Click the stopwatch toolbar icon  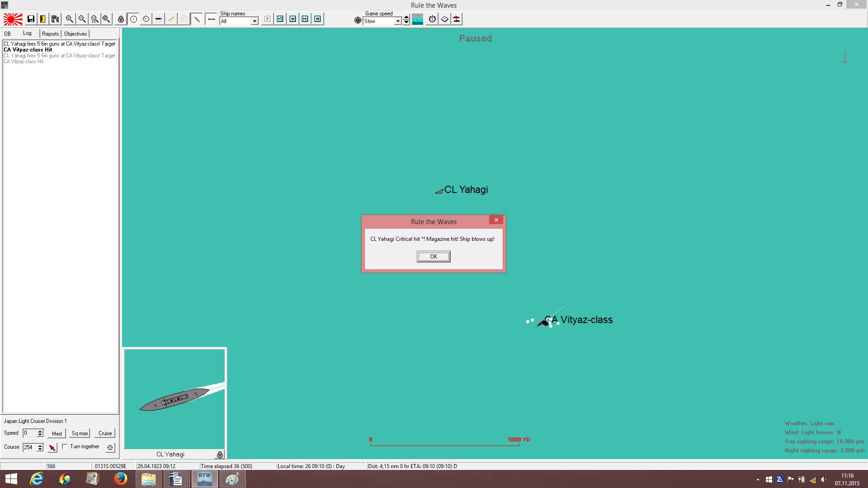click(433, 19)
